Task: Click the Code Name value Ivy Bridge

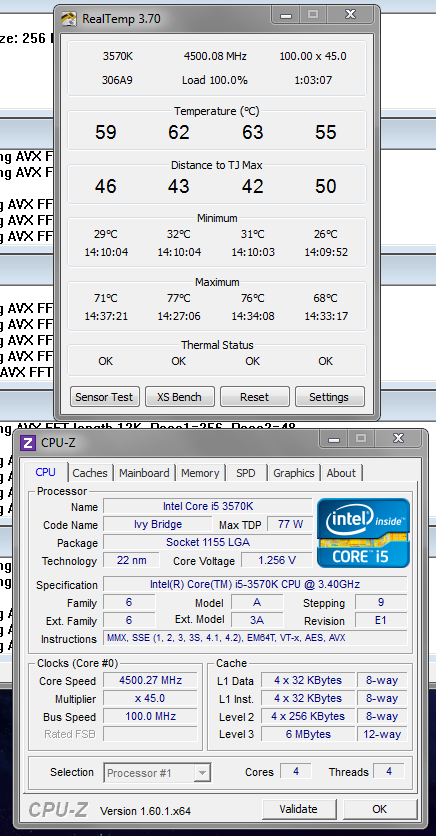Action: pos(158,524)
